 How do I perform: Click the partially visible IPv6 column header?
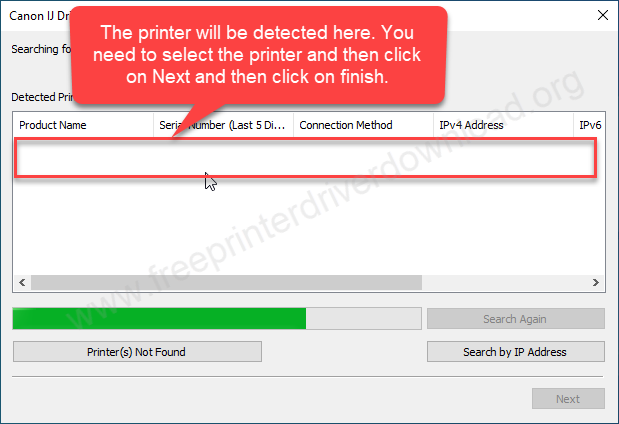click(x=589, y=125)
